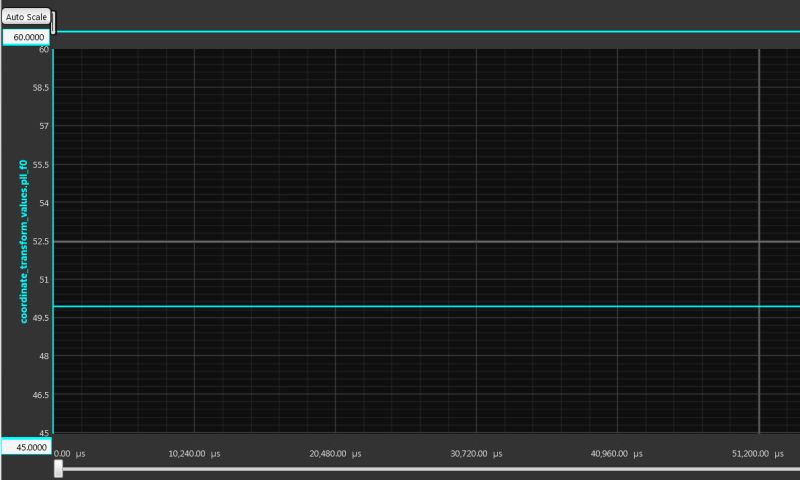Click the 30,720.00 µs time axis label
Screen dimensions: 800x480
click(476, 453)
